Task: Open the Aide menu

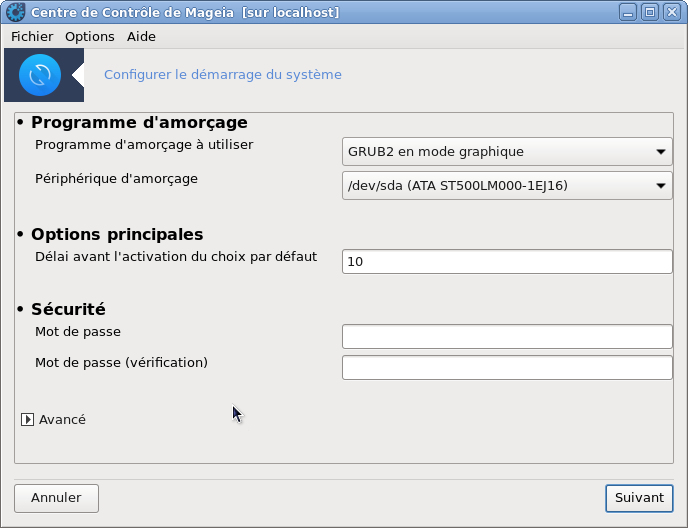Action: pos(141,36)
